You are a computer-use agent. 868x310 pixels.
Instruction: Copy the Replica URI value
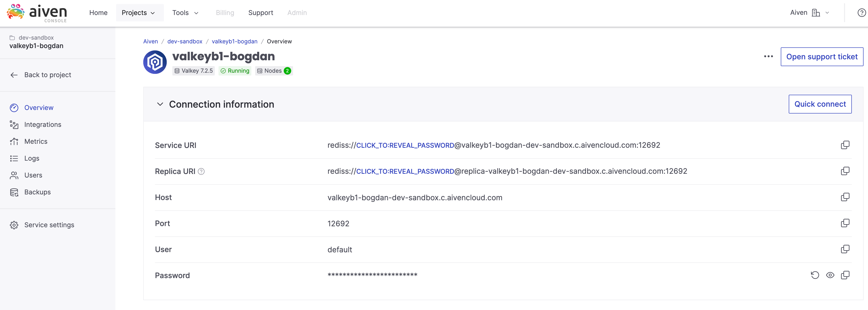pyautogui.click(x=845, y=171)
